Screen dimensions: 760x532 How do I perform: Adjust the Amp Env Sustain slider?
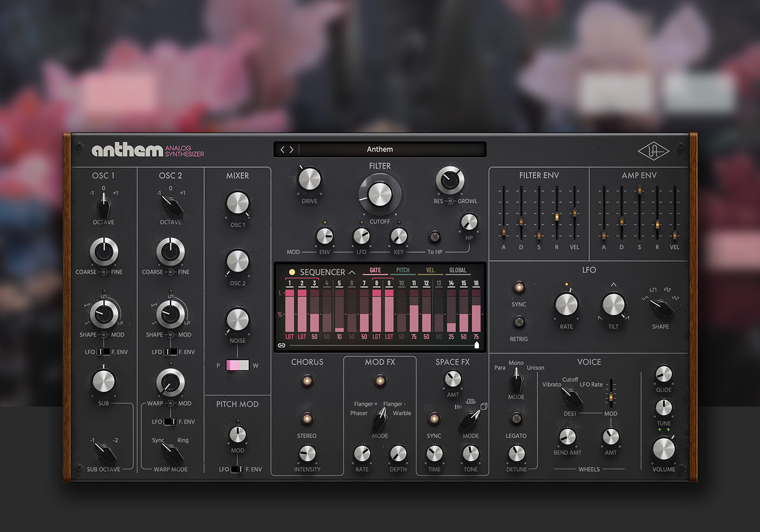pos(639,190)
